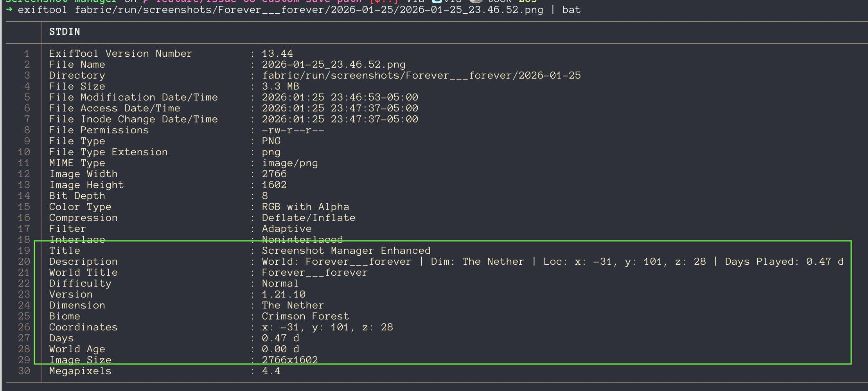Click the File Name value 2026-01-25_23.46.52.png

point(334,65)
